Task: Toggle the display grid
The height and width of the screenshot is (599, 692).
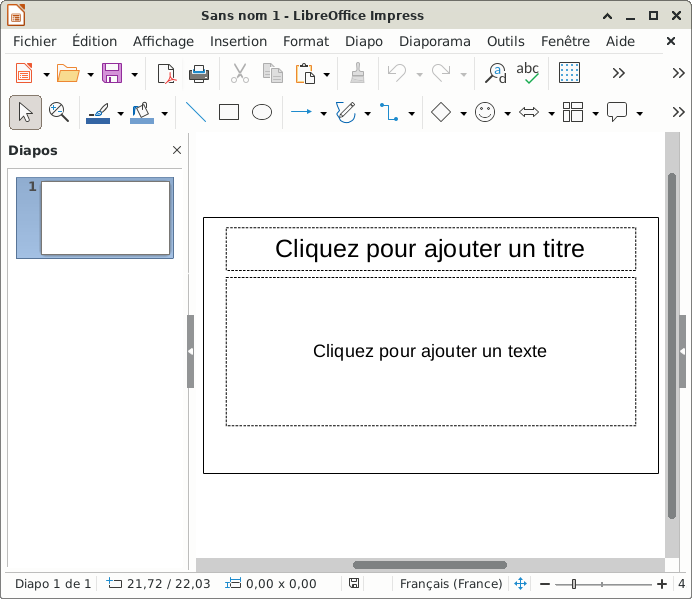Action: (x=569, y=73)
